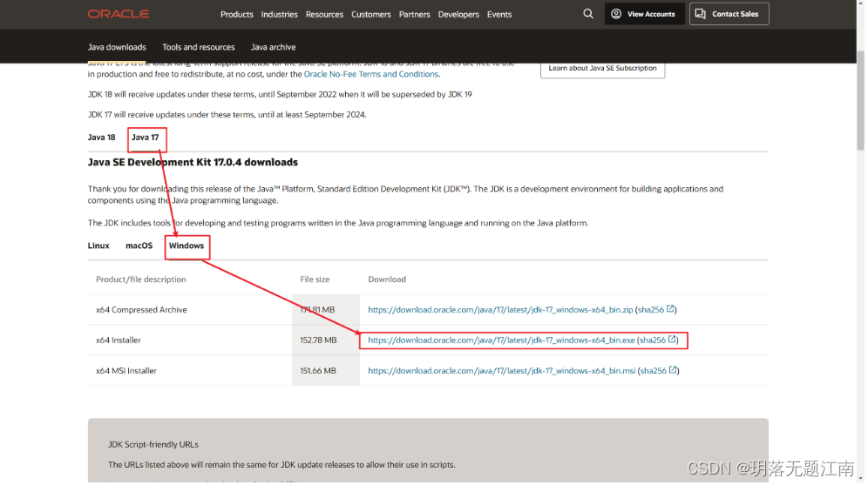Click the Contact Sales chat icon

[x=701, y=14]
